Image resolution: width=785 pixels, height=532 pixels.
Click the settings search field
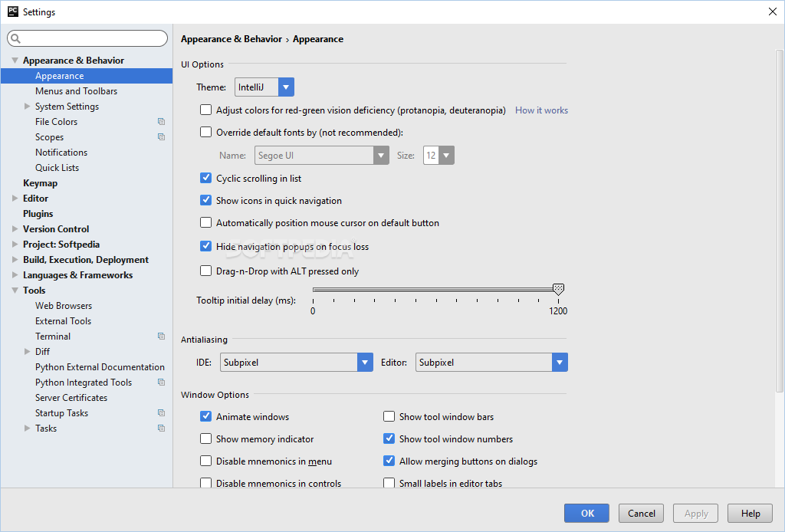pos(87,38)
